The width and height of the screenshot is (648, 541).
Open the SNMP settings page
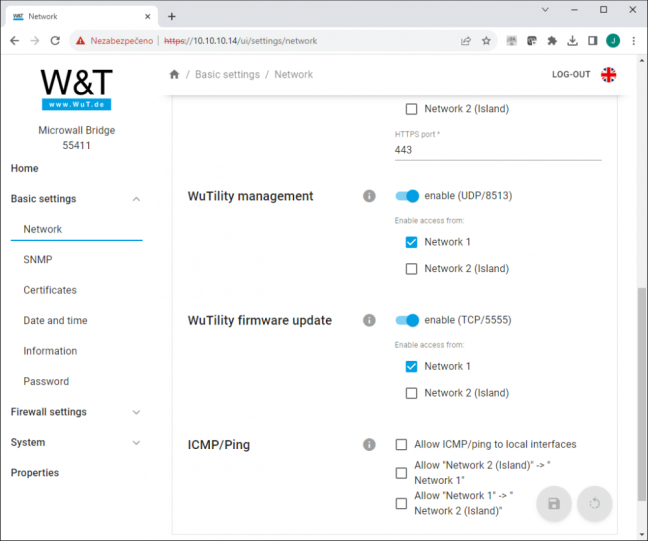[x=38, y=260]
